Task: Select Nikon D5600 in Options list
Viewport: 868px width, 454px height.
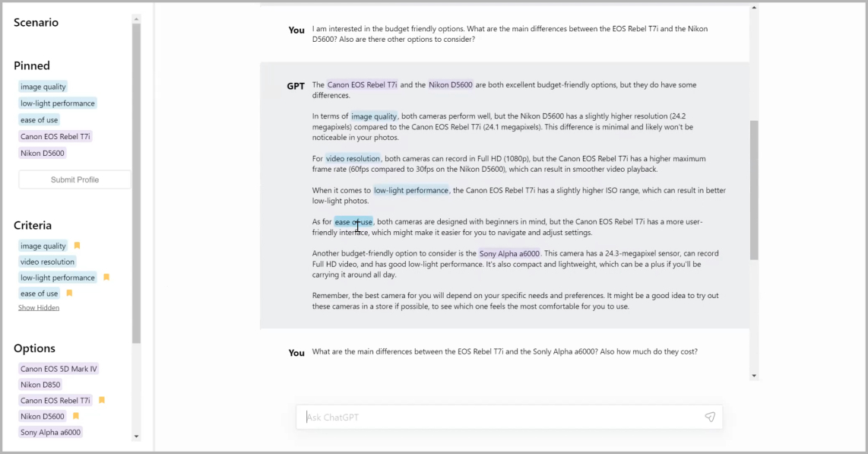Action: (43, 416)
